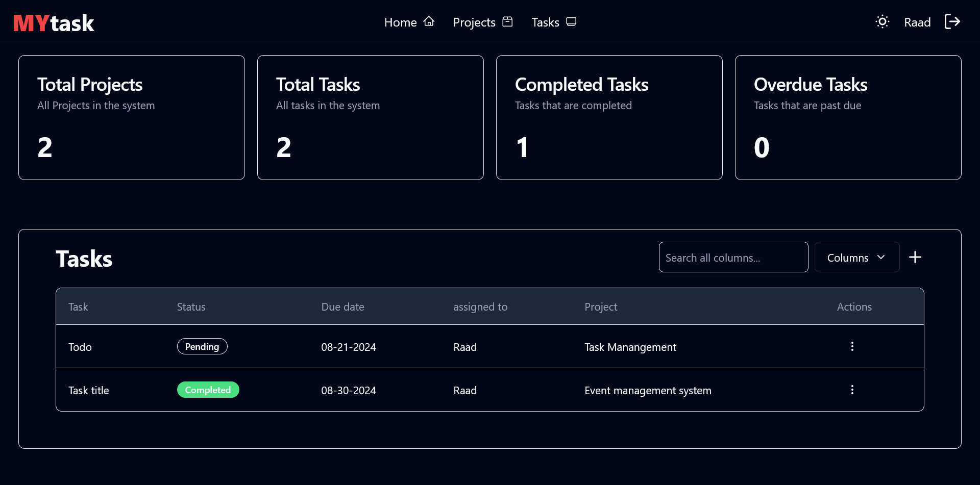The image size is (980, 485).
Task: Click the Pending status badge
Action: click(202, 347)
